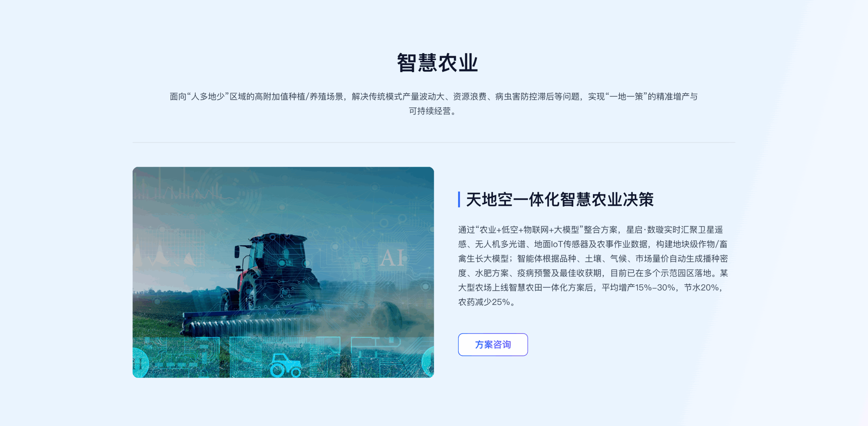
Task: Click the heading 天地空一体化智慧农业决策
Action: [560, 199]
